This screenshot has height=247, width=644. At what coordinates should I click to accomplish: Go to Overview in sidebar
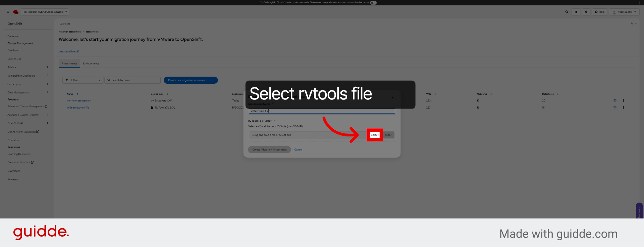(x=13, y=36)
